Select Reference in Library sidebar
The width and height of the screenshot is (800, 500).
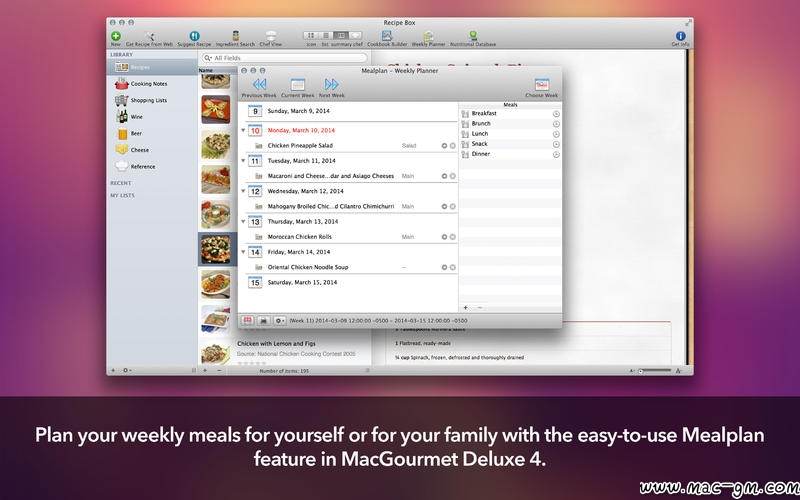point(152,166)
